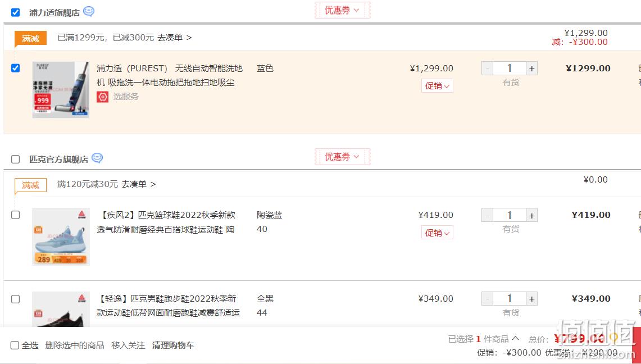The height and width of the screenshot is (364, 641).
Task: Open chat with 匹克官方旗舰店 customer service
Action: (x=97, y=158)
